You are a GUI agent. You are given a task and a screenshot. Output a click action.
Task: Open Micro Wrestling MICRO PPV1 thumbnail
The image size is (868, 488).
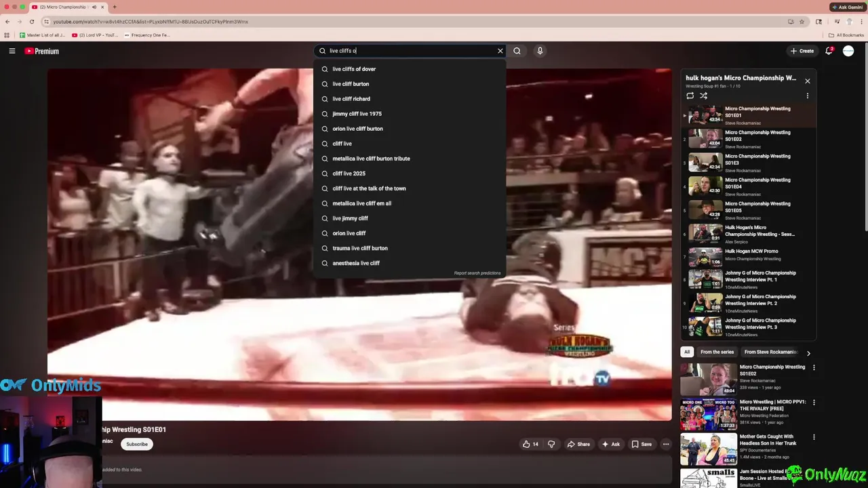tap(709, 414)
